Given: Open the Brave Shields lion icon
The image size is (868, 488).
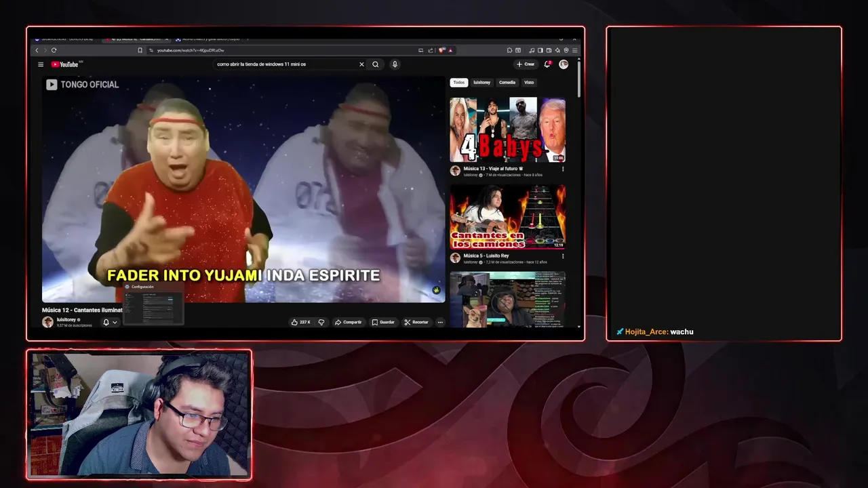Looking at the screenshot, I should pos(441,50).
